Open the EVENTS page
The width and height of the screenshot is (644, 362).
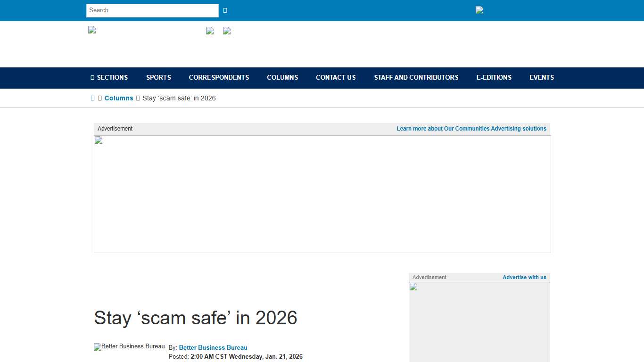pos(542,77)
